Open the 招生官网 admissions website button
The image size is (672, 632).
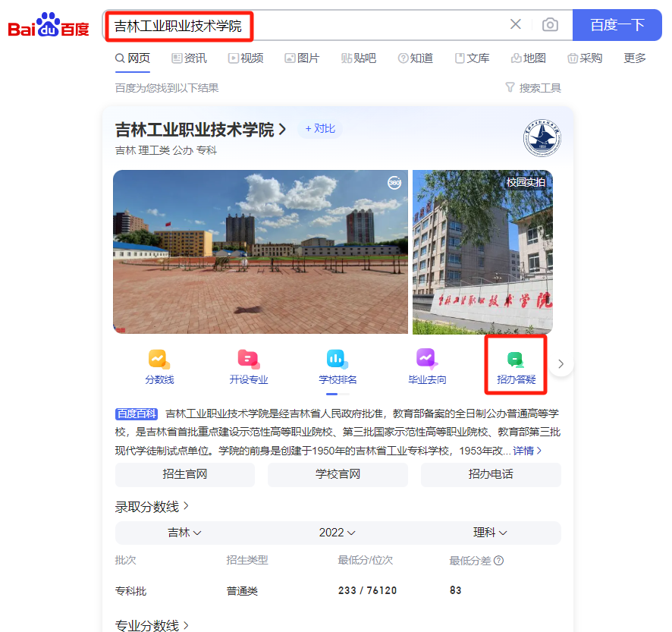(184, 474)
